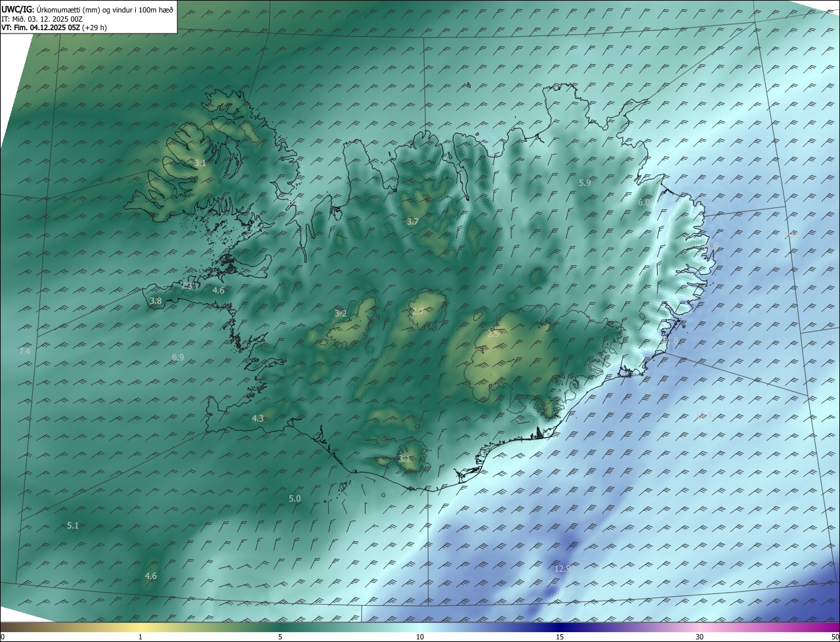This screenshot has height=642, width=840.
Task: Select the 3.2 value on the western glacier
Action: coord(341,314)
